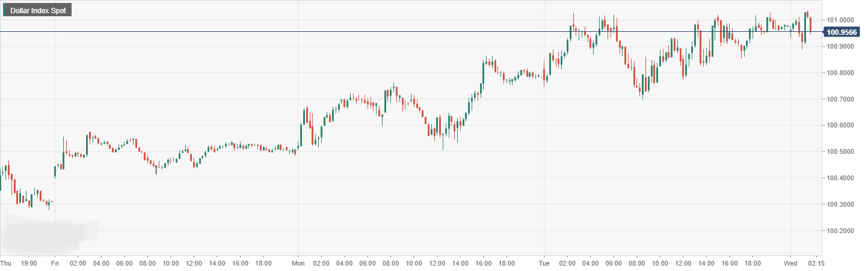Image resolution: width=868 pixels, height=271 pixels.
Task: Click the horizontal current price line
Action: [x=411, y=31]
